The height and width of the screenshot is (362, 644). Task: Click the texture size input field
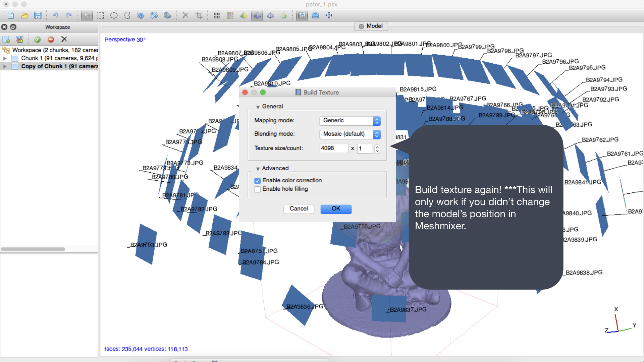point(333,148)
